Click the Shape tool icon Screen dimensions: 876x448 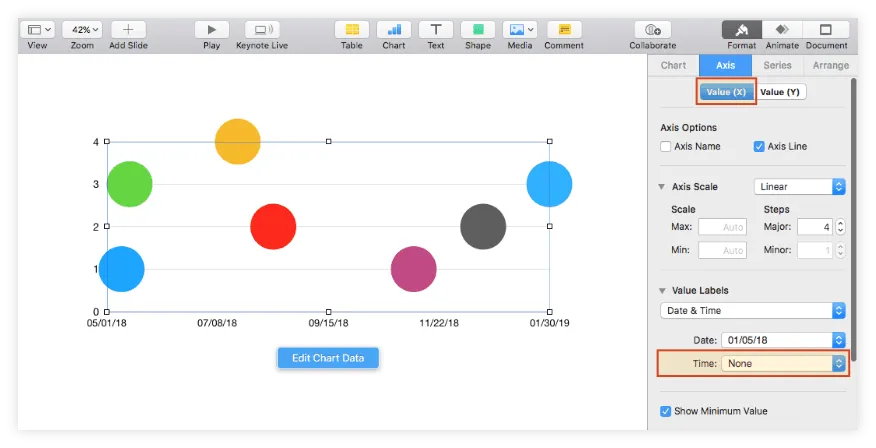(478, 30)
